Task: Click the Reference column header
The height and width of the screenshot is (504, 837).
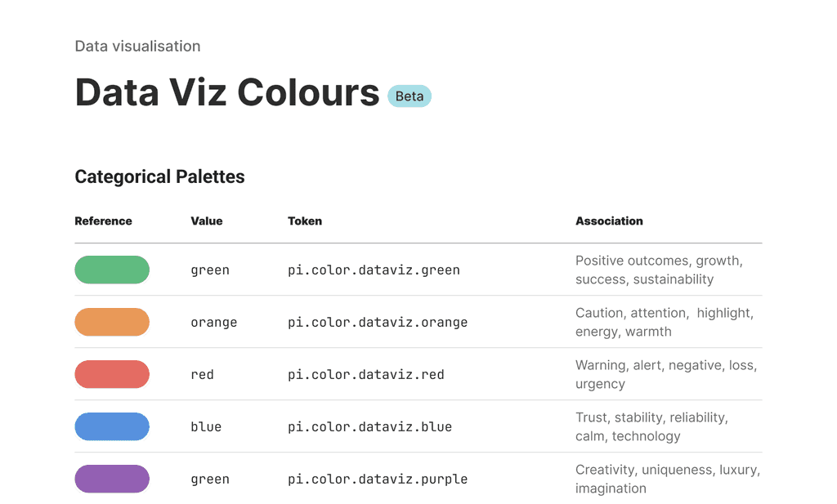Action: pyautogui.click(x=103, y=221)
